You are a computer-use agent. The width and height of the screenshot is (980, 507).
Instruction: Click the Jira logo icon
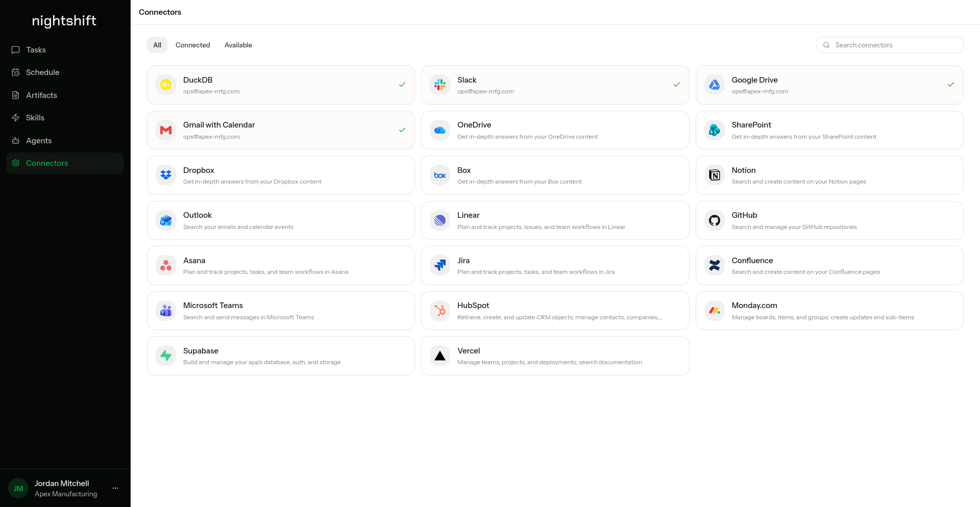(440, 265)
